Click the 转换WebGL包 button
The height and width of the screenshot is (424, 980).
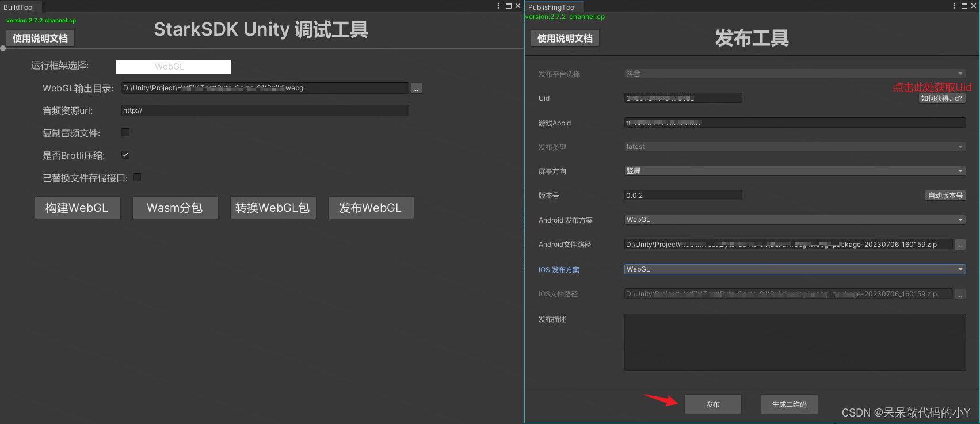(x=273, y=208)
